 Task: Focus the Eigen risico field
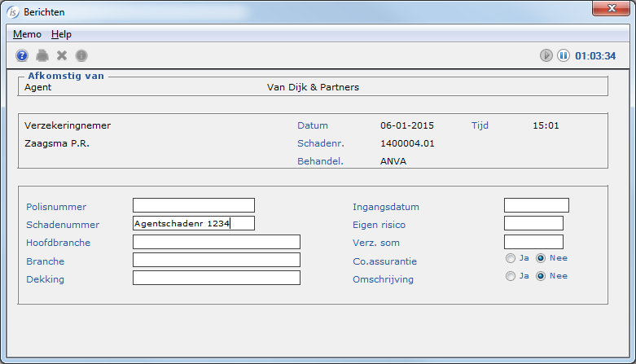pyautogui.click(x=533, y=223)
